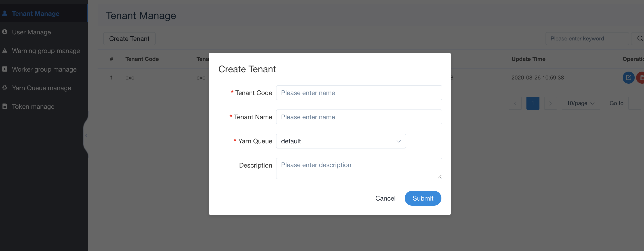Click the Yarn Queue manage recycle icon
The image size is (644, 251).
(x=5, y=88)
